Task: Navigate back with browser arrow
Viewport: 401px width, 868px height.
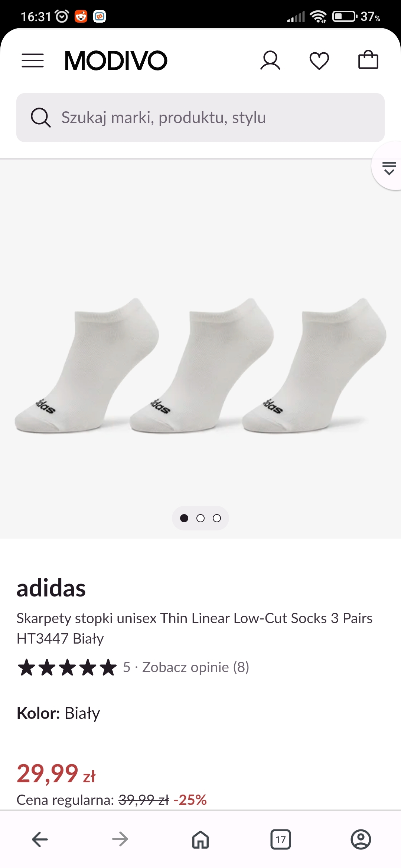Action: [40, 839]
